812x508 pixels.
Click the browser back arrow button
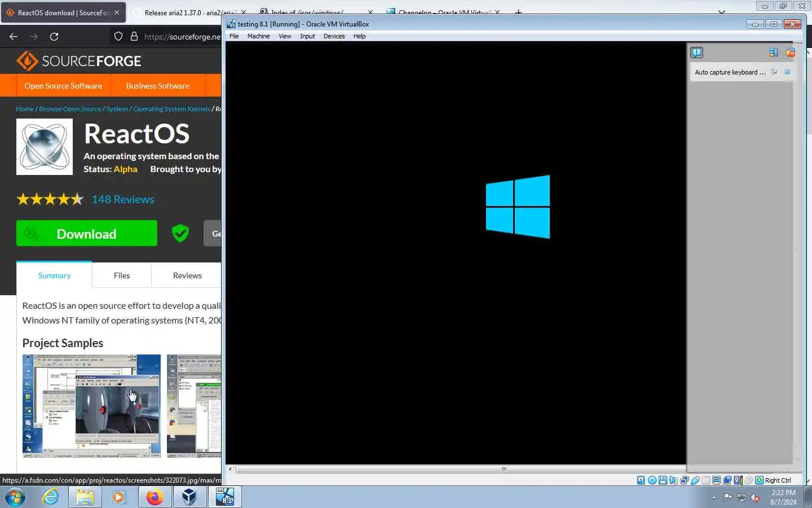pyautogui.click(x=14, y=36)
